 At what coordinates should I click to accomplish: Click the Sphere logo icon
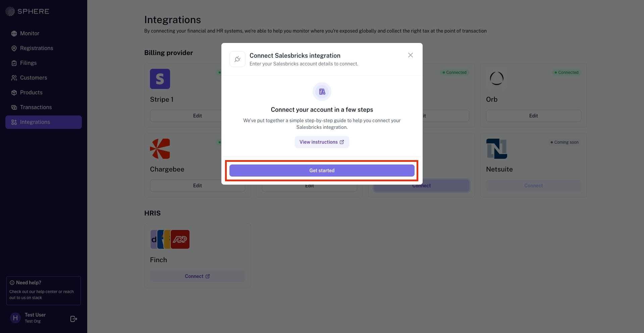10,11
